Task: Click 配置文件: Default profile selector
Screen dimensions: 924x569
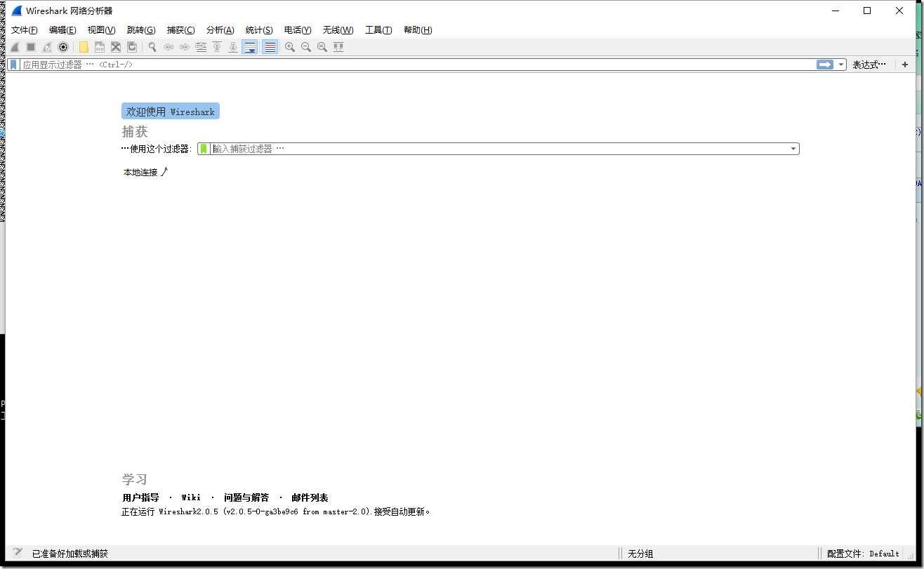Action: click(x=863, y=554)
